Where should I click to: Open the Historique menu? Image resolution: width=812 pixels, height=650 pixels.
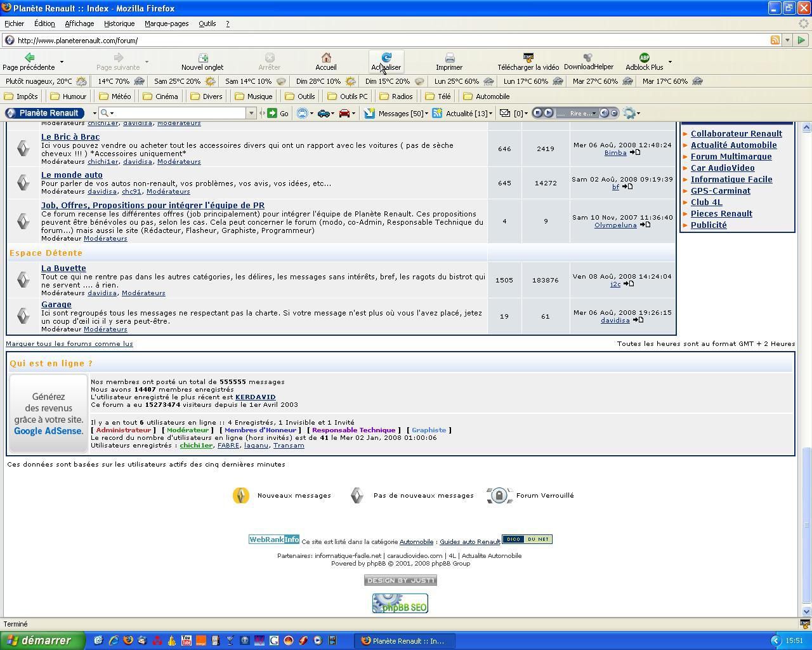pyautogui.click(x=119, y=23)
